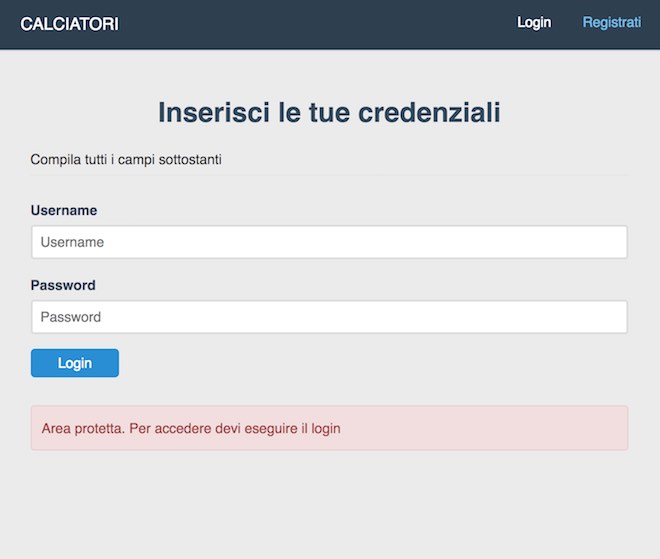The image size is (660, 559).
Task: Submit the credentials form with Login
Action: (75, 363)
